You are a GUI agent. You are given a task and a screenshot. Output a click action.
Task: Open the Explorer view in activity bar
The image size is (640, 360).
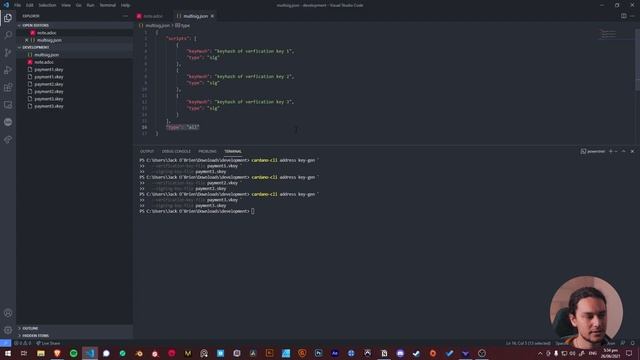pos(8,18)
